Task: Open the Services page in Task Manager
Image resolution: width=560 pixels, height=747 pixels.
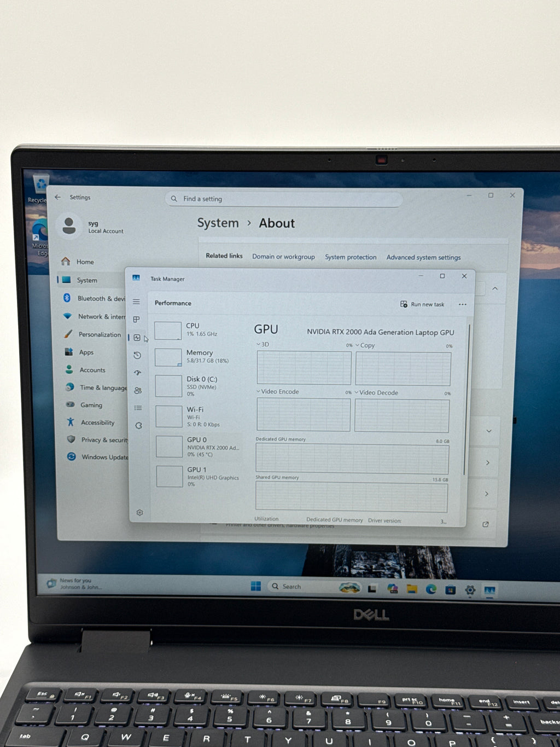Action: pyautogui.click(x=139, y=425)
